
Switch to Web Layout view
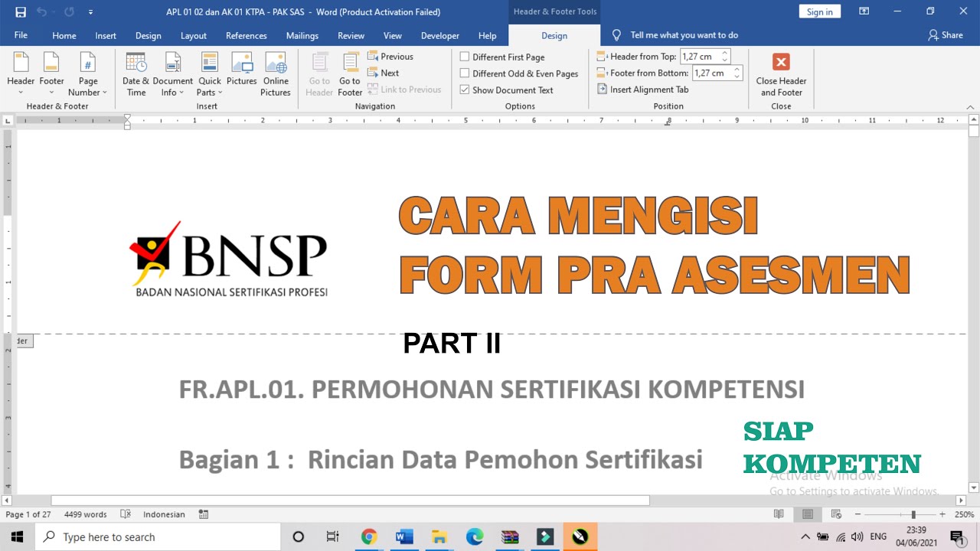pyautogui.click(x=836, y=514)
